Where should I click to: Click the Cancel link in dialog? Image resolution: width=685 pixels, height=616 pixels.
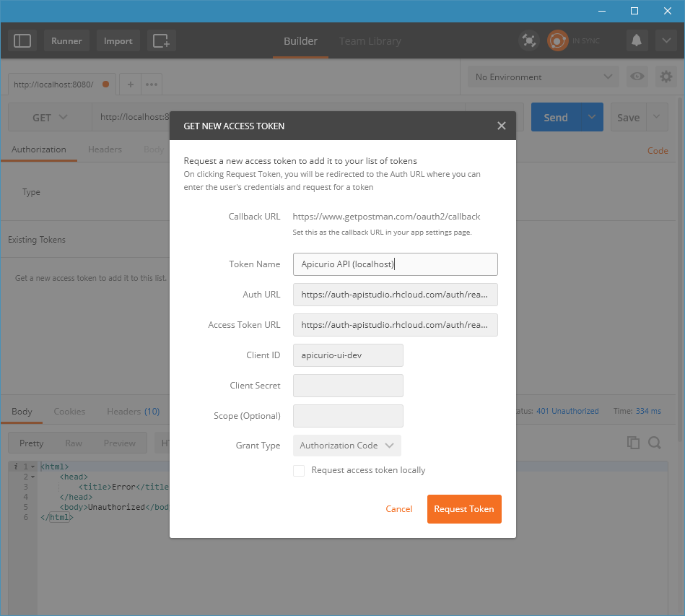tap(399, 509)
